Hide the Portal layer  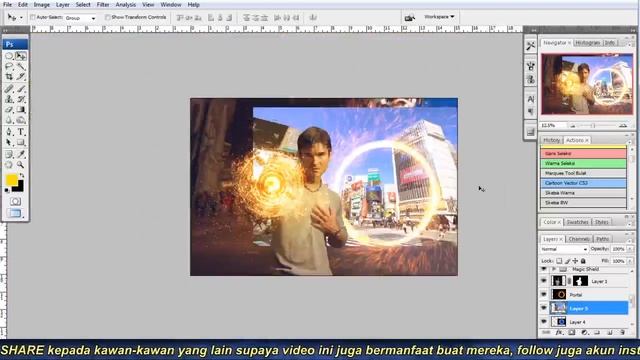(544, 294)
